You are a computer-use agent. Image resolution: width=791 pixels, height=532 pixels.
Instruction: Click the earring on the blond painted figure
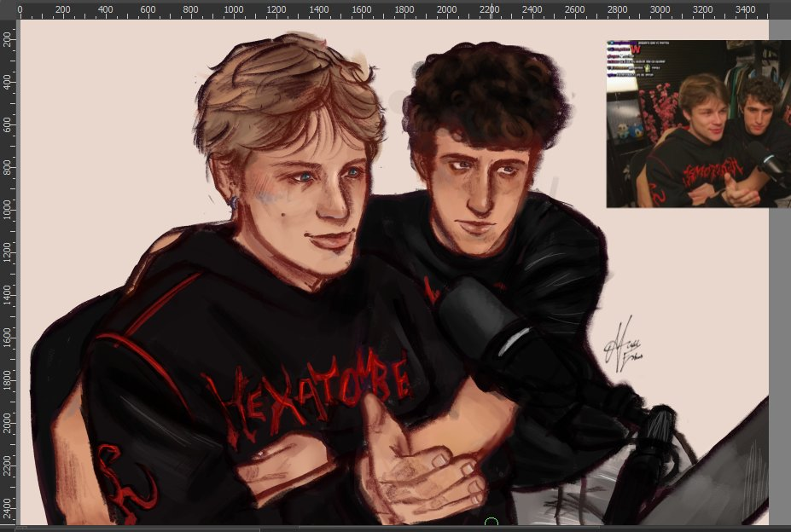click(x=233, y=202)
